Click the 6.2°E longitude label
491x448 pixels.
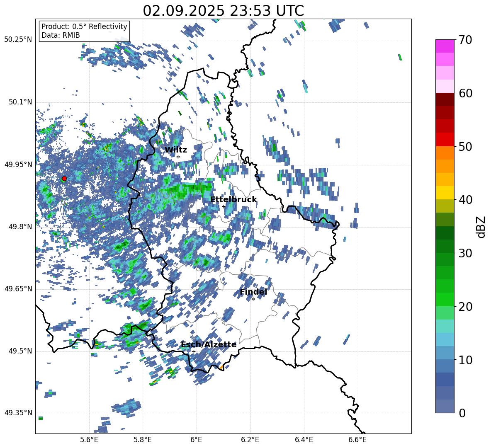(250, 440)
